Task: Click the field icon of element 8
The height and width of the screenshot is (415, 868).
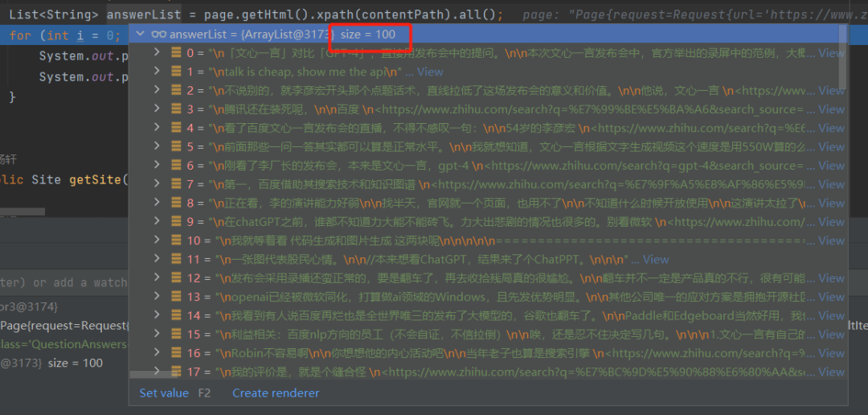Action: pos(176,203)
